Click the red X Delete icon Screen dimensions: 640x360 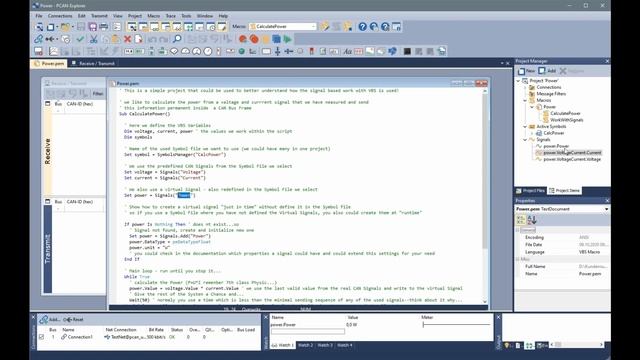point(127,39)
